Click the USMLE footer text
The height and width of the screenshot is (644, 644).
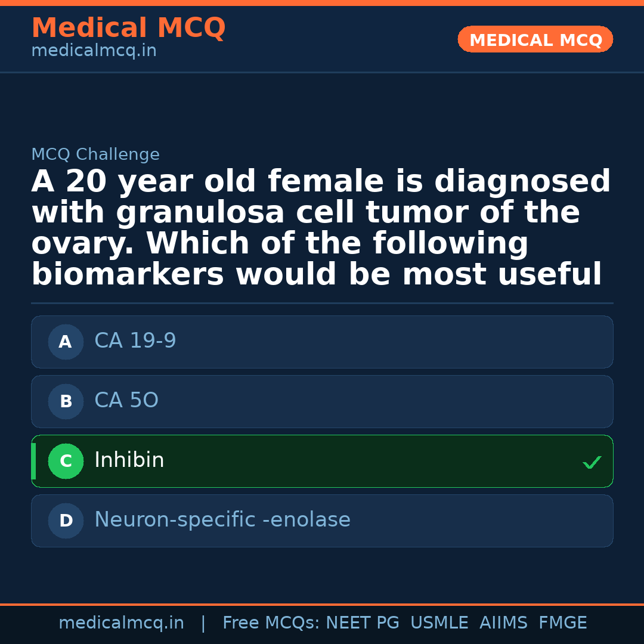(439, 623)
